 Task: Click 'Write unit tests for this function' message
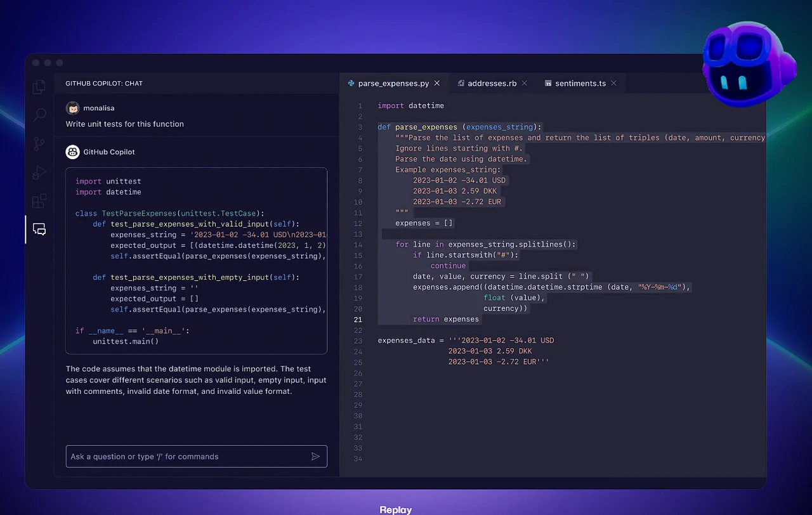point(125,124)
